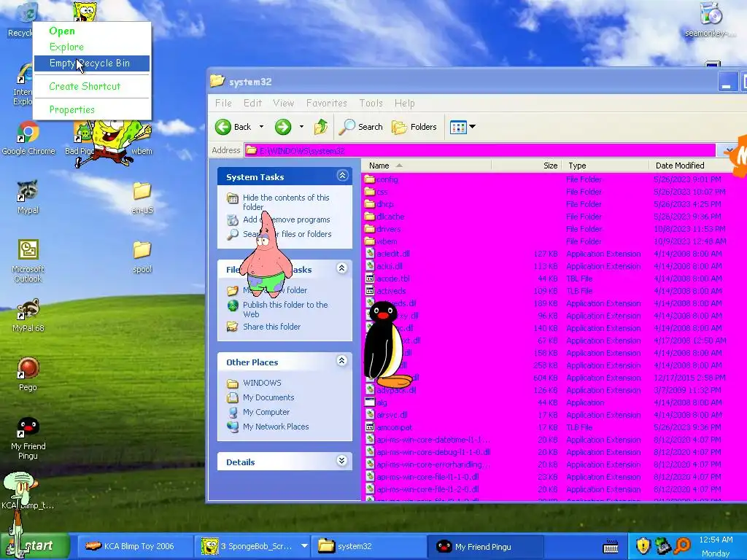The image size is (747, 560).
Task: Sort by the Name column header
Action: click(x=426, y=166)
